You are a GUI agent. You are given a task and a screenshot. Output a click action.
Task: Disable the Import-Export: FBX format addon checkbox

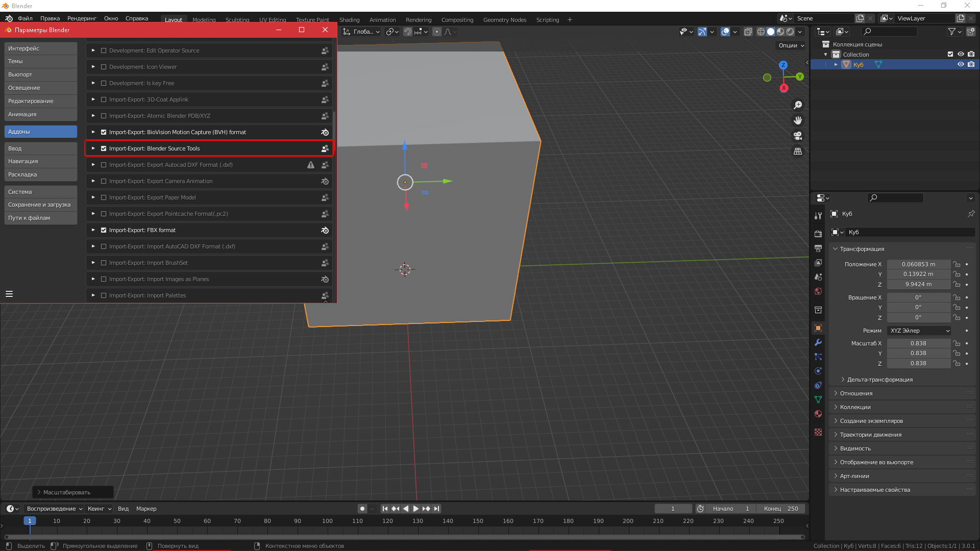click(104, 230)
